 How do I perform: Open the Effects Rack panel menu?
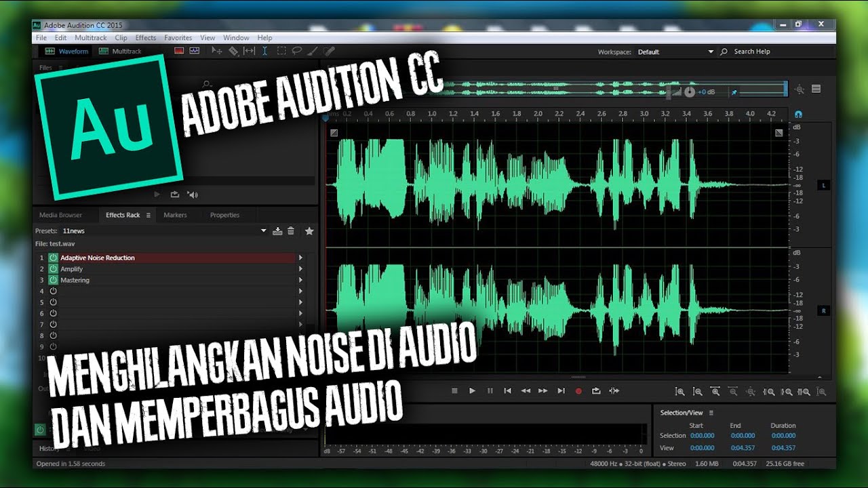tap(149, 215)
